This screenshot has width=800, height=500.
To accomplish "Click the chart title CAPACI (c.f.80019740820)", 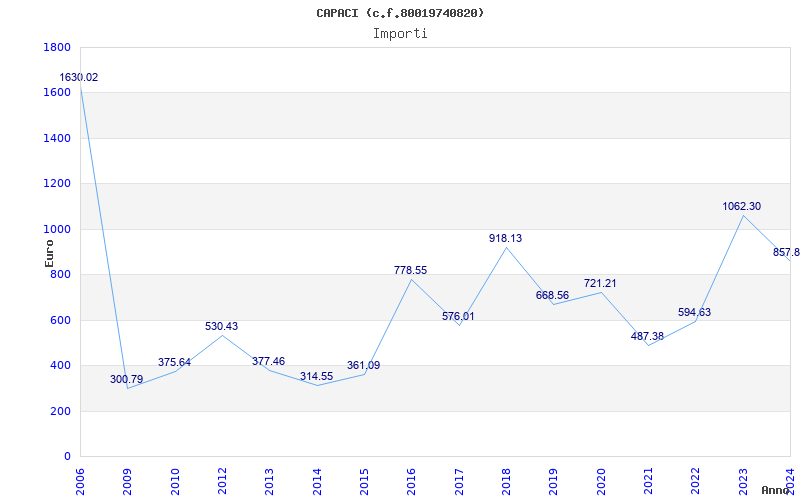I will 400,13.
